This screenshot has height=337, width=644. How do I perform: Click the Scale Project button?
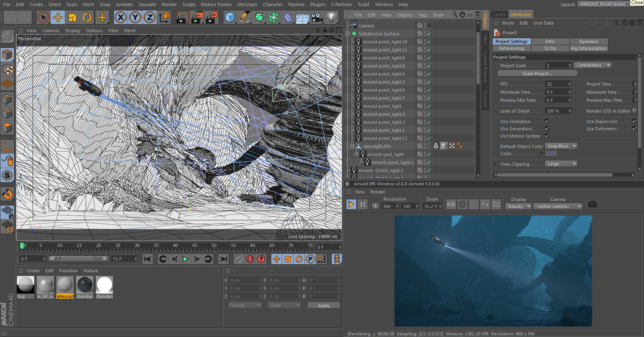click(x=537, y=73)
